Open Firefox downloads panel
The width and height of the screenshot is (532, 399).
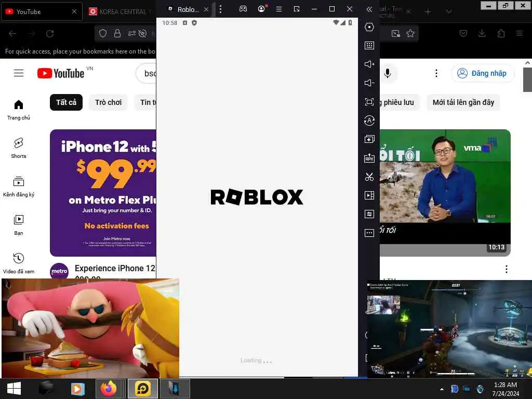[x=482, y=33]
